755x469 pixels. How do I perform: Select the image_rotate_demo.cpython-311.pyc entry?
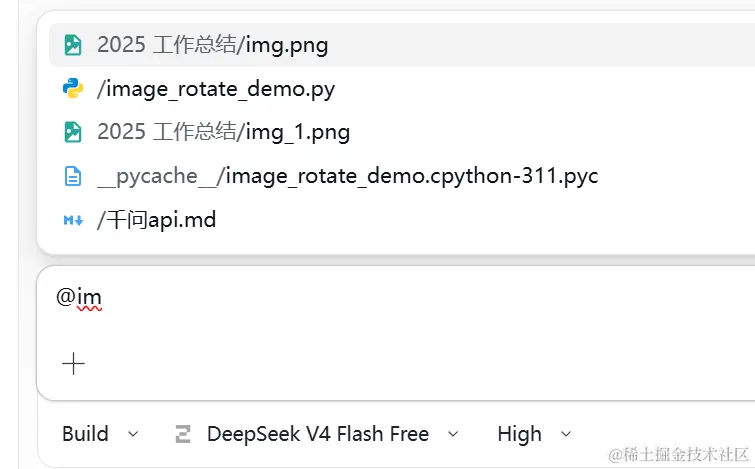point(402,176)
